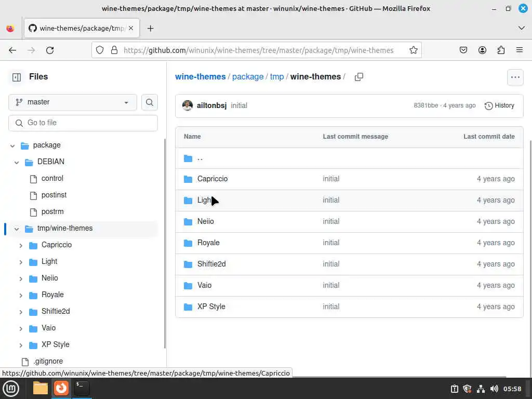The width and height of the screenshot is (532, 399).
Task: Open the volume control tray icon
Action: click(x=494, y=389)
